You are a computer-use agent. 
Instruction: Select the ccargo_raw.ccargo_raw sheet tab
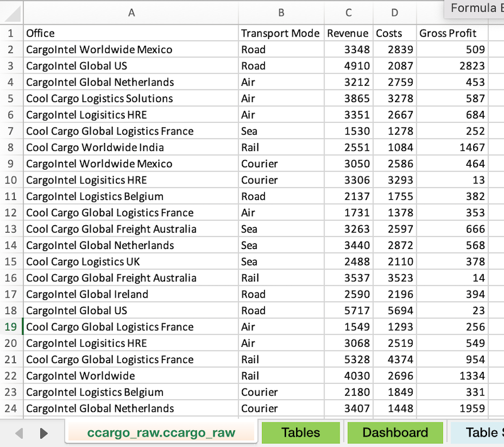click(161, 432)
